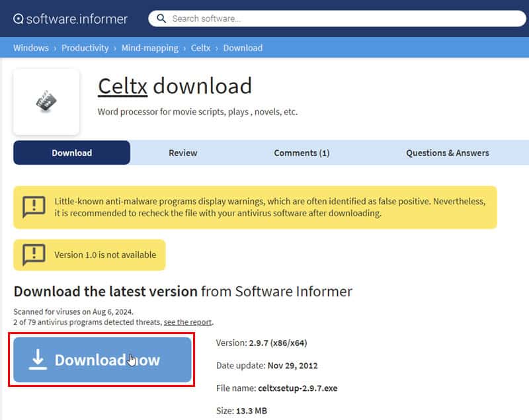Click the magnifier icon inside search box
The height and width of the screenshot is (420, 529).
pos(160,19)
